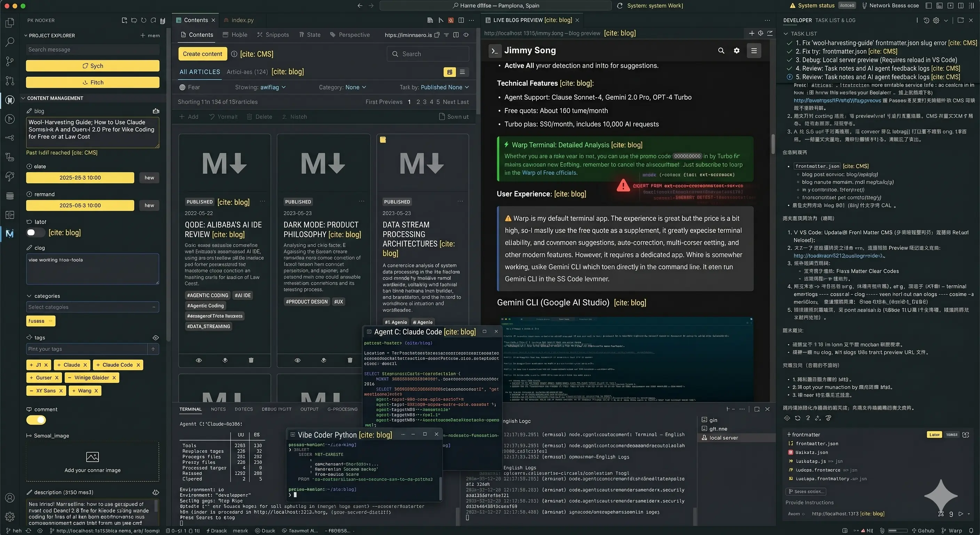The height and width of the screenshot is (535, 980).
Task: Click the Pint your tags input
Action: click(87, 349)
